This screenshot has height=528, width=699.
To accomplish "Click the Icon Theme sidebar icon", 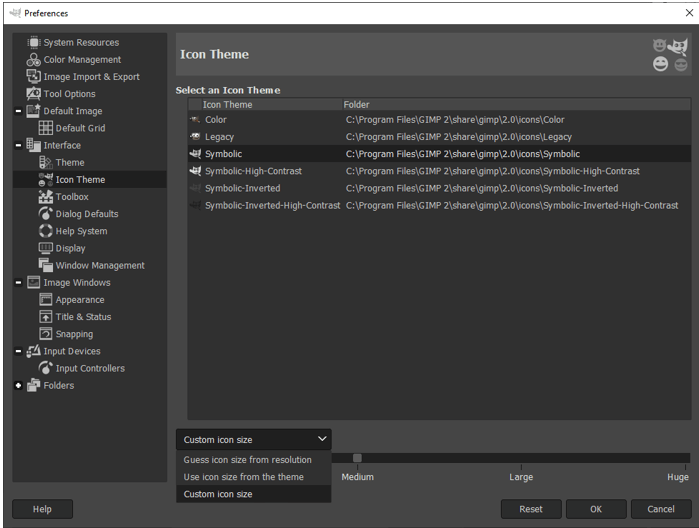I will pyautogui.click(x=45, y=180).
